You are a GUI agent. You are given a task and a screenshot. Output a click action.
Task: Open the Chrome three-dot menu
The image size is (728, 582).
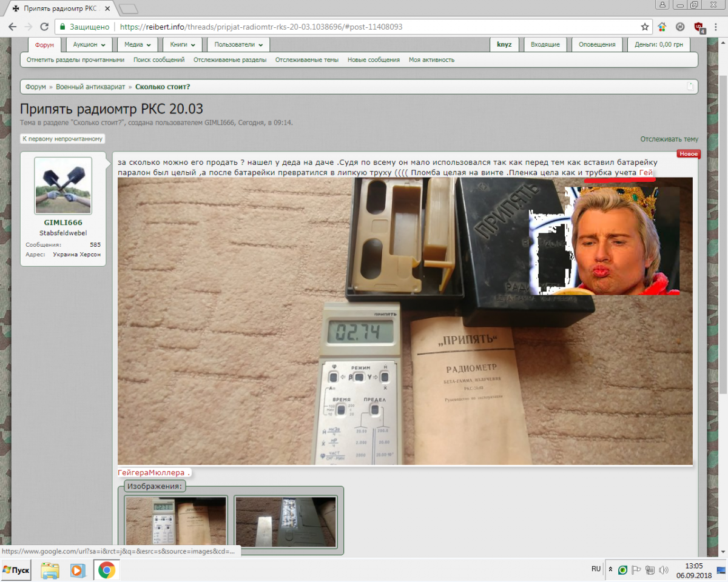point(716,27)
